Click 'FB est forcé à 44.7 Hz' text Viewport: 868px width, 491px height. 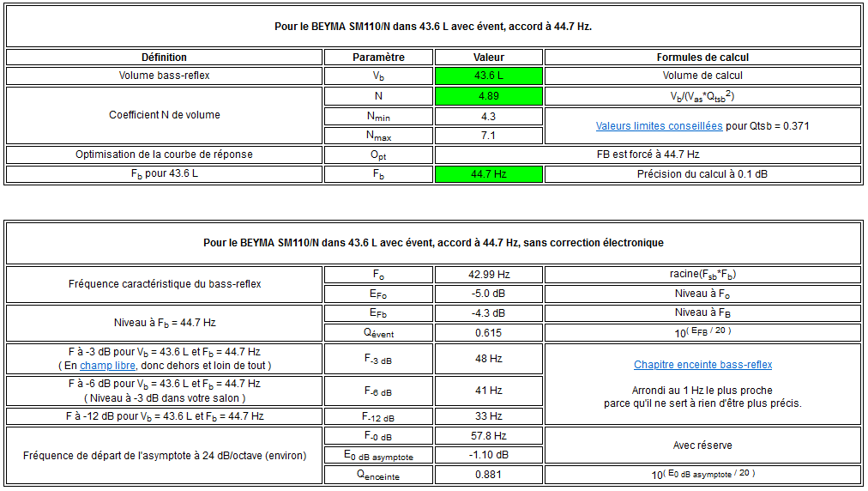(648, 155)
